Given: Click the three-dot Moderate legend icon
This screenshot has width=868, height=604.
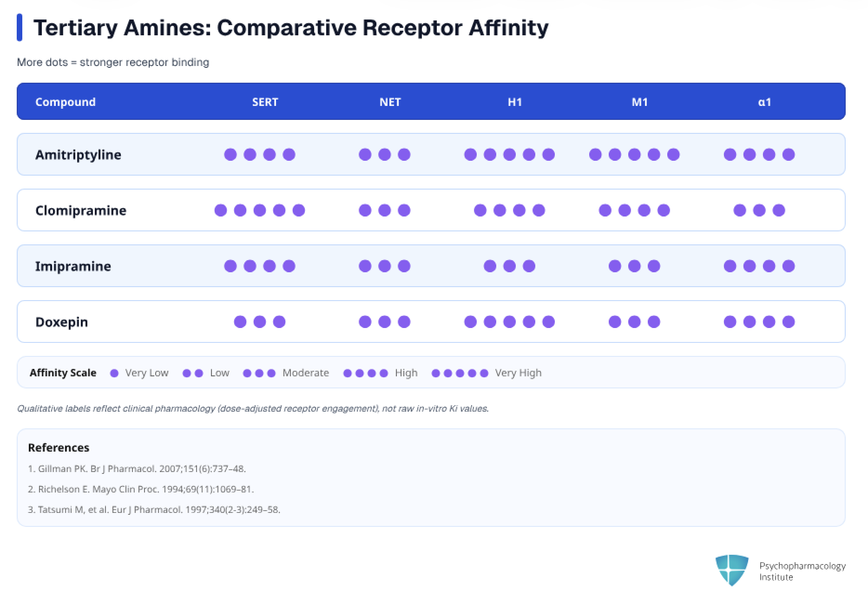Looking at the screenshot, I should [x=259, y=373].
